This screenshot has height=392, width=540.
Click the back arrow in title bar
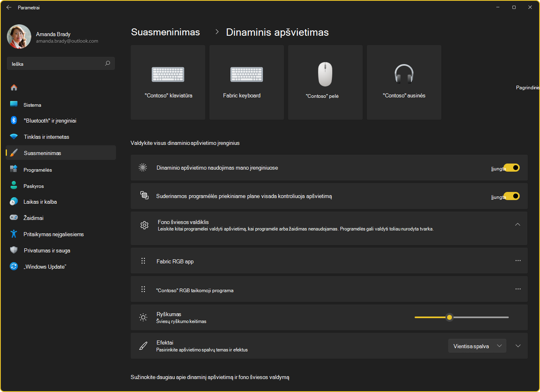click(x=9, y=7)
